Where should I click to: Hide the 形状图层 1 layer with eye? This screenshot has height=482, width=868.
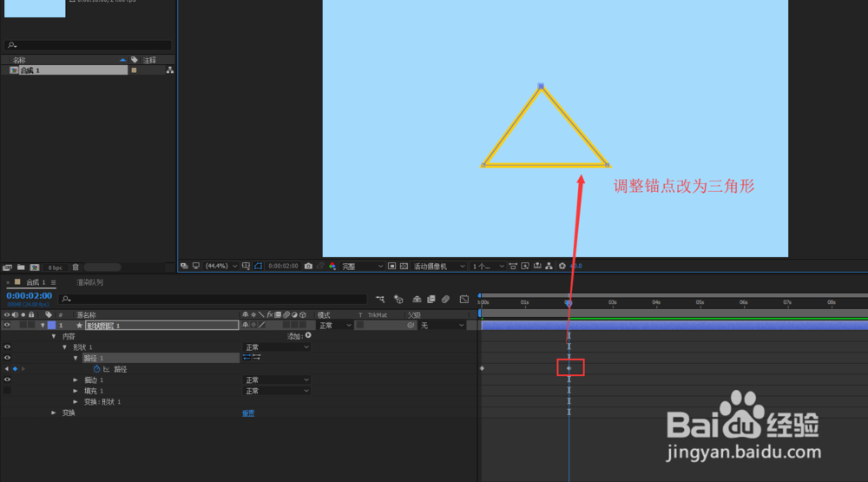[7, 325]
